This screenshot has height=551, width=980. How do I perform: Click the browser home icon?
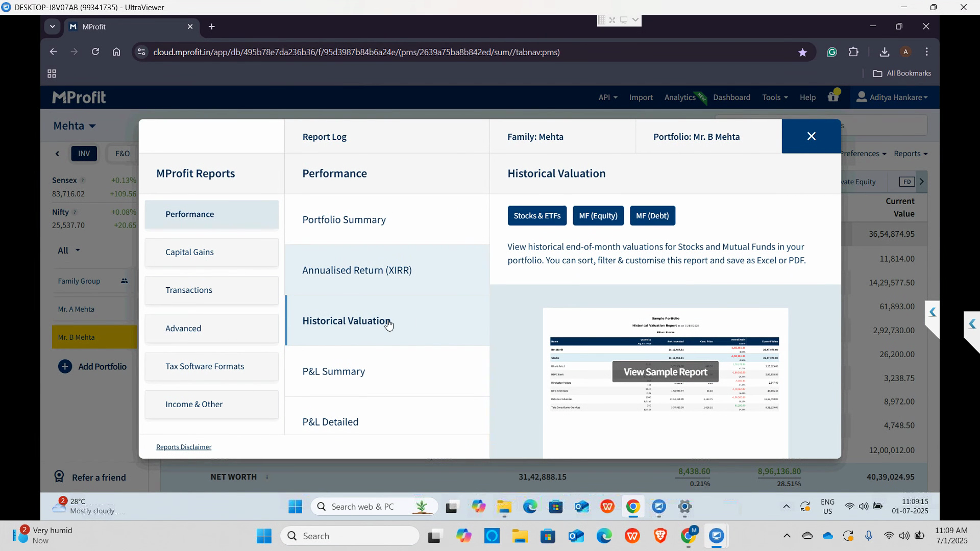pos(116,52)
